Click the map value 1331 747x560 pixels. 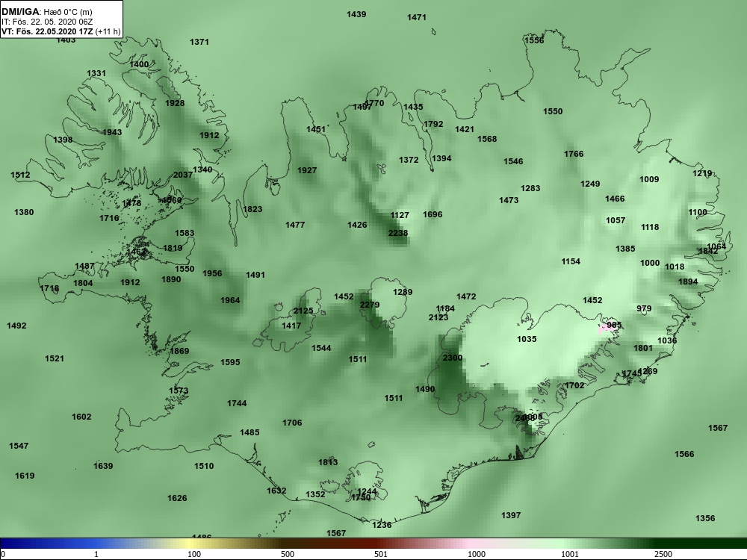pyautogui.click(x=96, y=73)
